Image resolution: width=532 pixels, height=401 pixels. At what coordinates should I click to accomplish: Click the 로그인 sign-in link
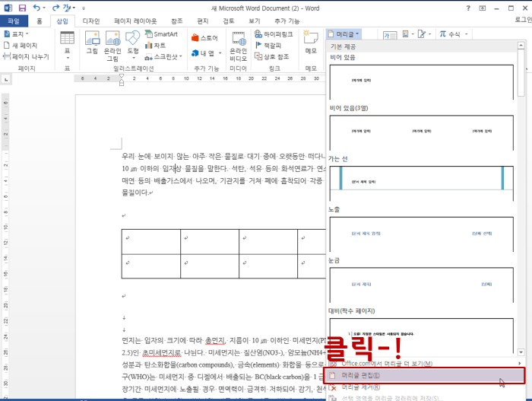point(523,20)
